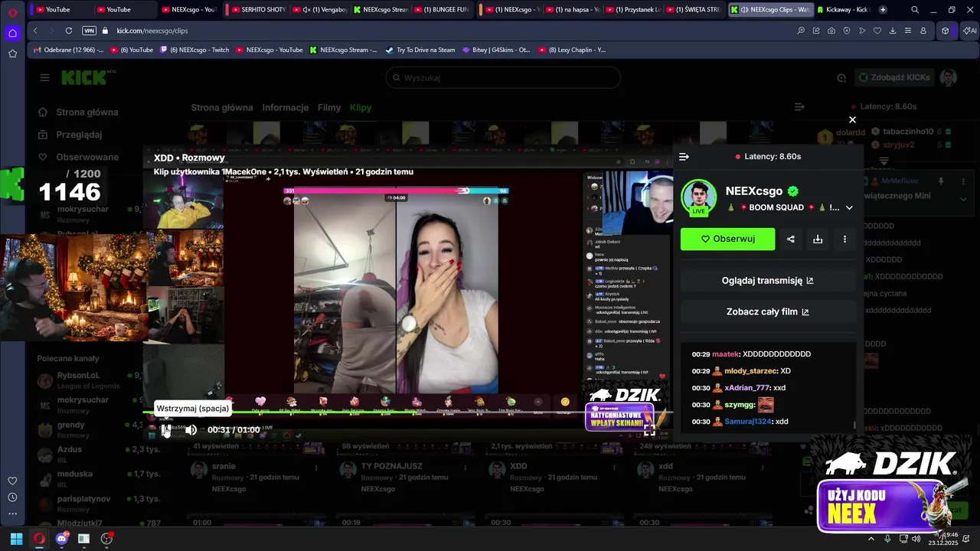Open Opera sidebar three-dots more menu

click(12, 514)
